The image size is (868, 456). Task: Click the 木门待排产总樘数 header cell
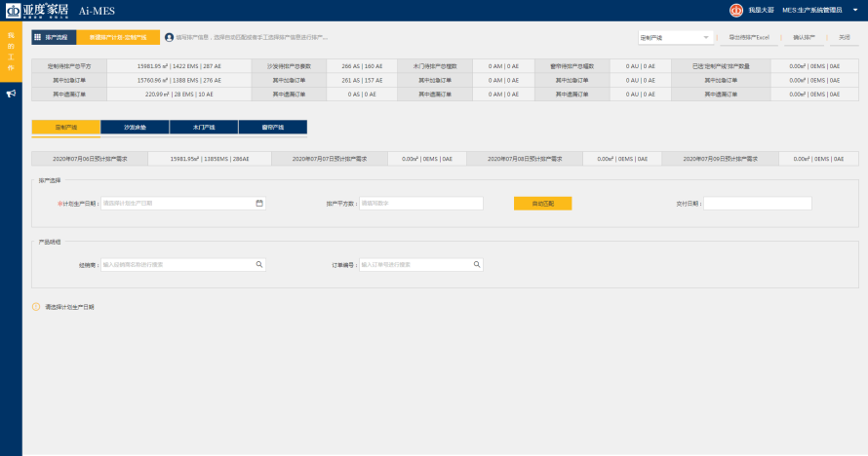pyautogui.click(x=435, y=66)
